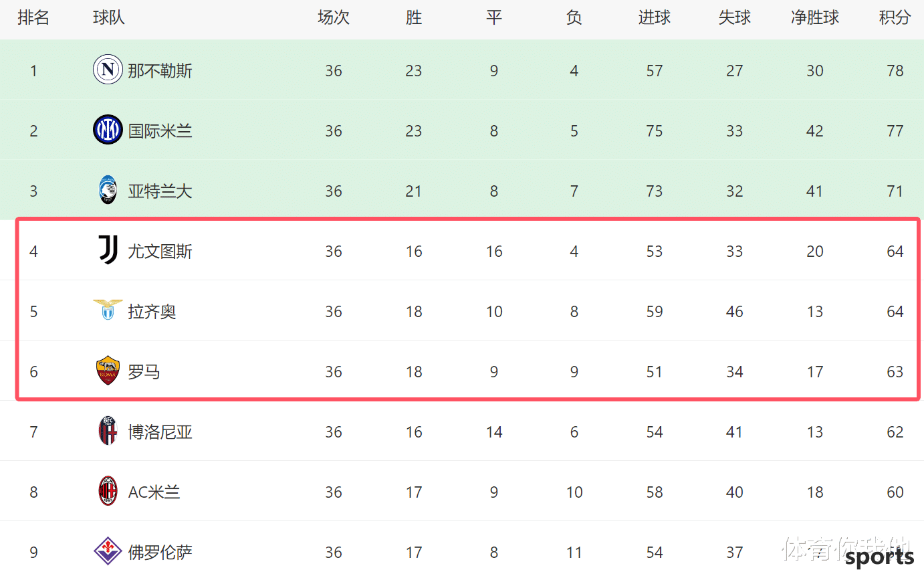Click the Fiorentina purple lily logo
Viewport: 924px width, 578px height.
(x=108, y=551)
